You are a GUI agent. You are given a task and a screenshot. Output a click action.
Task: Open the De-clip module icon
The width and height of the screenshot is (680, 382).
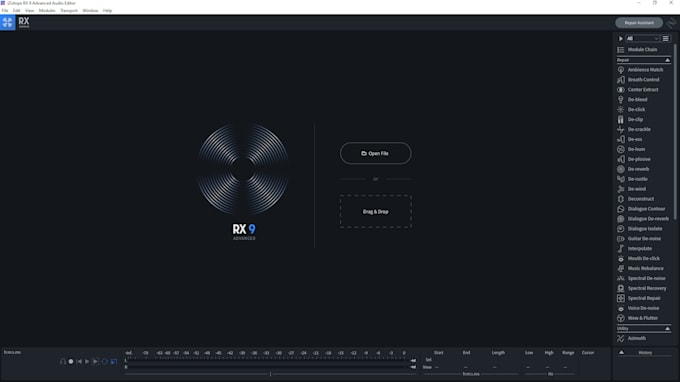[x=621, y=119]
